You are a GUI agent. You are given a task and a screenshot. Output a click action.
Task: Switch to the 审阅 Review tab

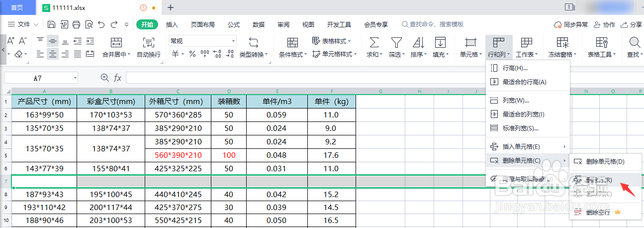click(283, 24)
